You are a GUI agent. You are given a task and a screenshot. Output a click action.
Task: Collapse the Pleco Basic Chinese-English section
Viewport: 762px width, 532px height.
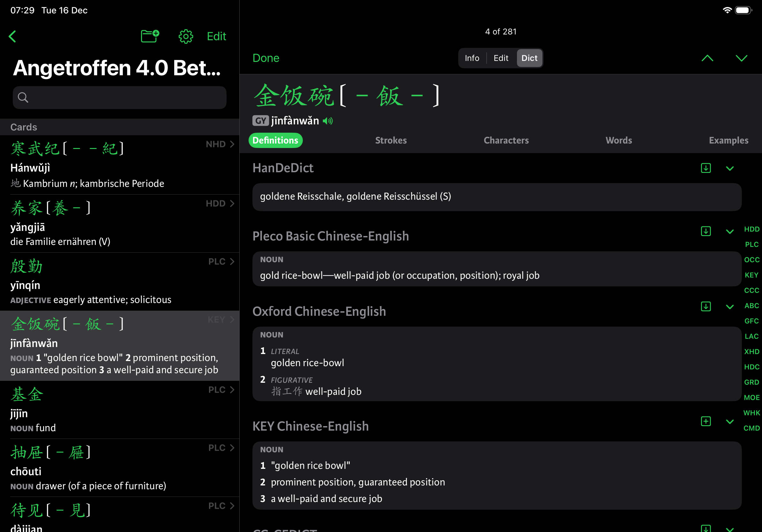(x=729, y=232)
